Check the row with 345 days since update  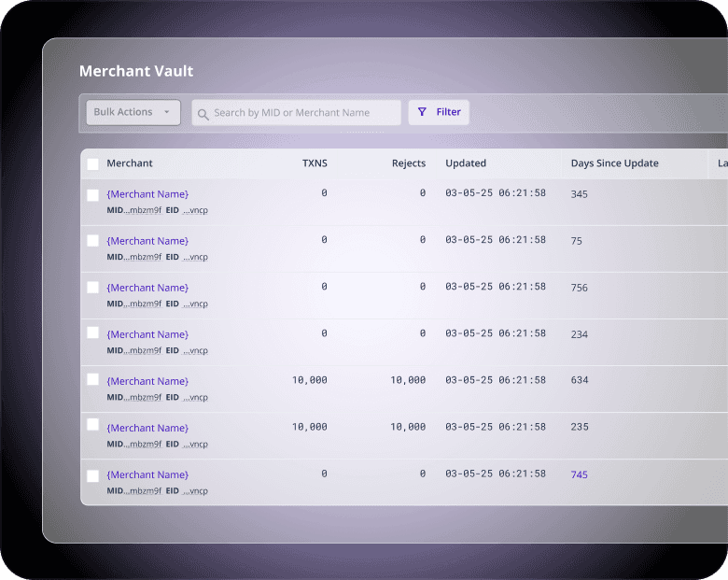point(92,195)
